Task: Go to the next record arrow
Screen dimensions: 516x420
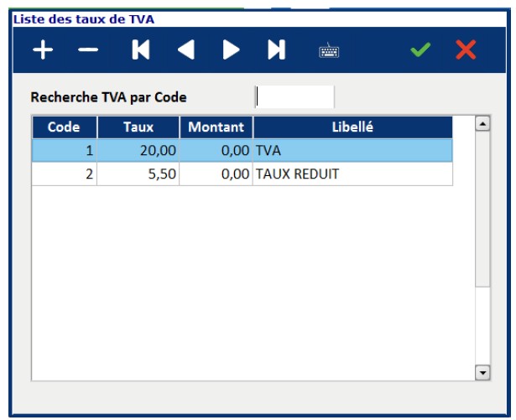Action: coord(231,51)
